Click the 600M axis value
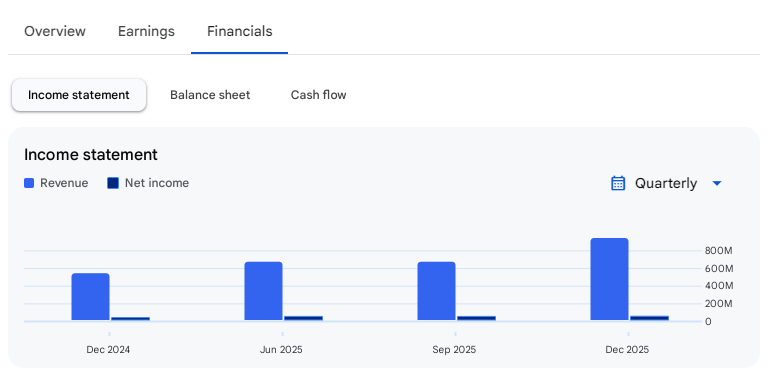The width and height of the screenshot is (780, 381). (719, 269)
